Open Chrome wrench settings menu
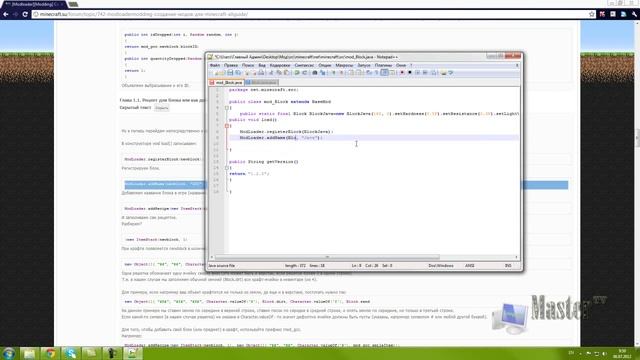Screen dimensions: 640x360 (634, 14)
